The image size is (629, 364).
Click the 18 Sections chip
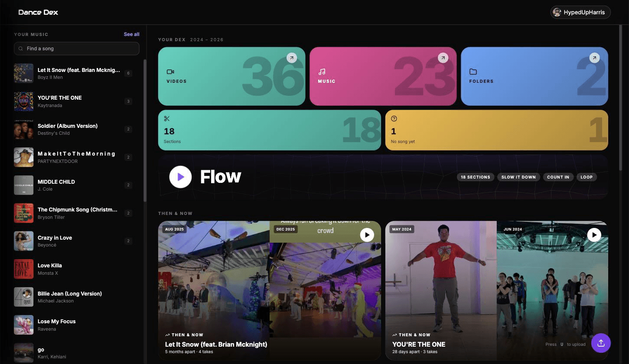point(475,177)
